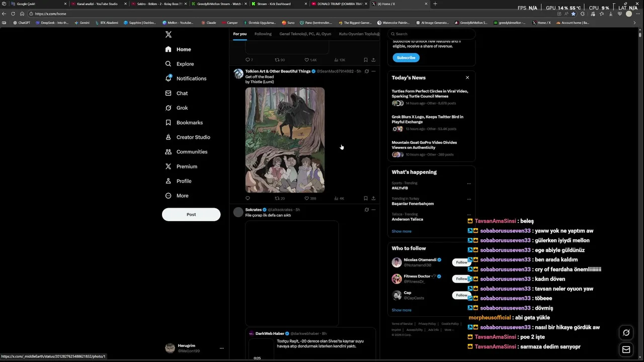This screenshot has height=362, width=644.
Task: Share the post with 13K views
Action: 373,60
